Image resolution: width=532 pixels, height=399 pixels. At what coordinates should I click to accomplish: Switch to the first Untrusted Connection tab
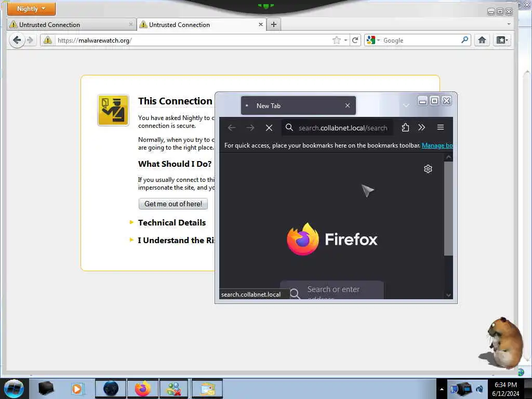(x=71, y=24)
